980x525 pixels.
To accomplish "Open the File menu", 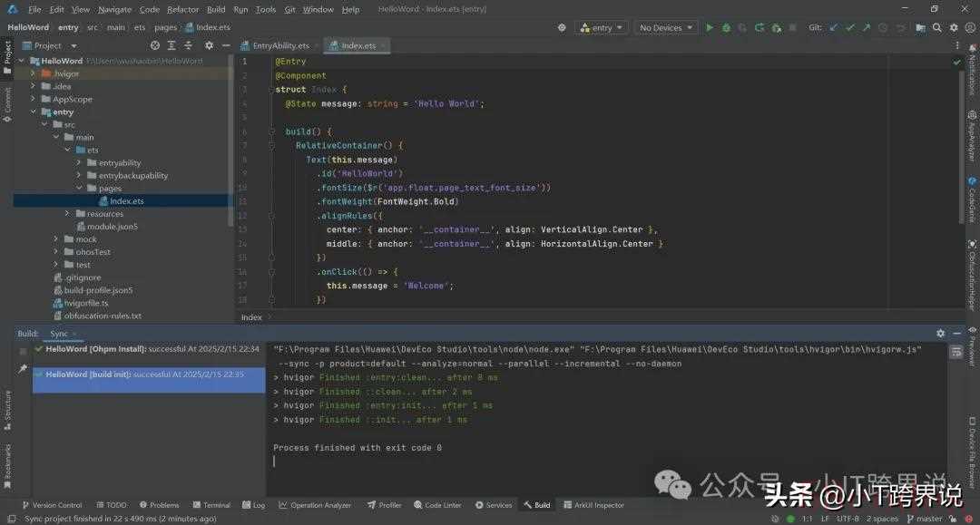I will pyautogui.click(x=34, y=9).
